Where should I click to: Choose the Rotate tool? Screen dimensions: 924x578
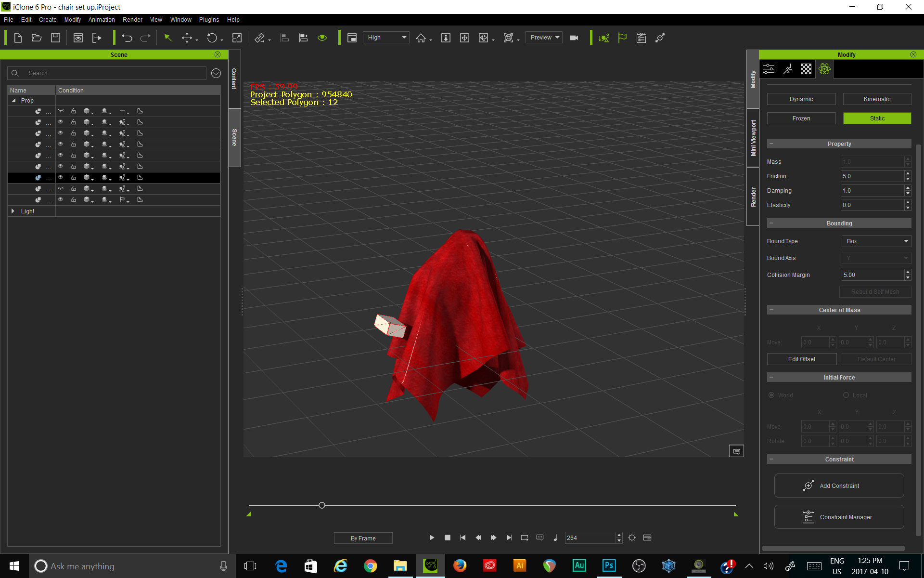pos(212,38)
